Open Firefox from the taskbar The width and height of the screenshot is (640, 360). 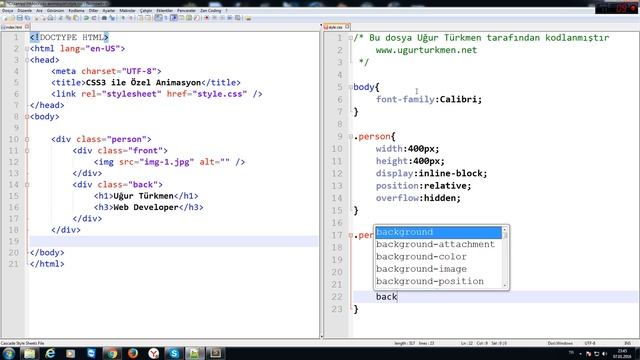pyautogui.click(x=133, y=353)
